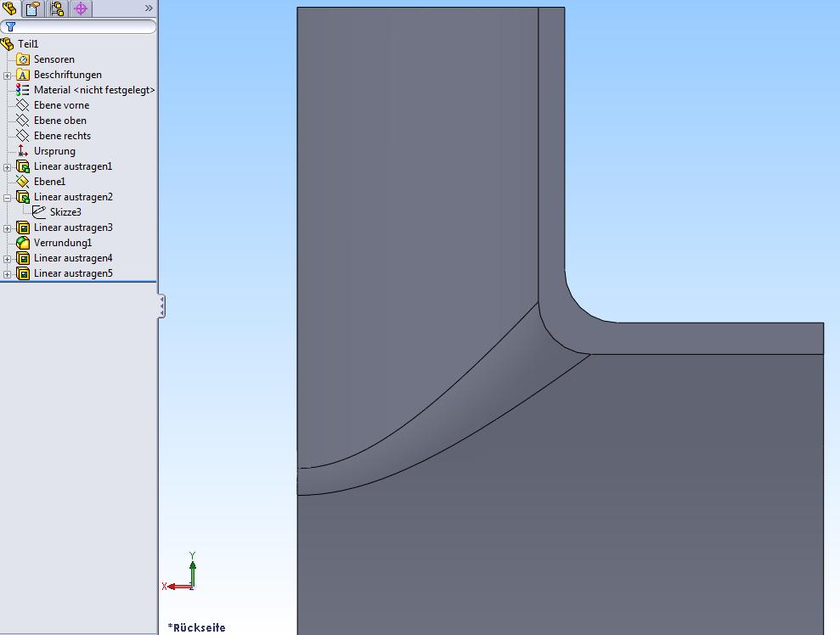Click the *Rückseite view label
Screen dimensions: 840x635
click(196, 627)
